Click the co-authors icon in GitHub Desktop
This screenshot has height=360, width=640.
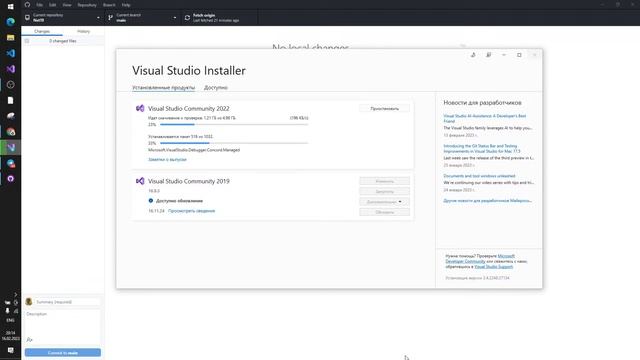(x=29, y=340)
